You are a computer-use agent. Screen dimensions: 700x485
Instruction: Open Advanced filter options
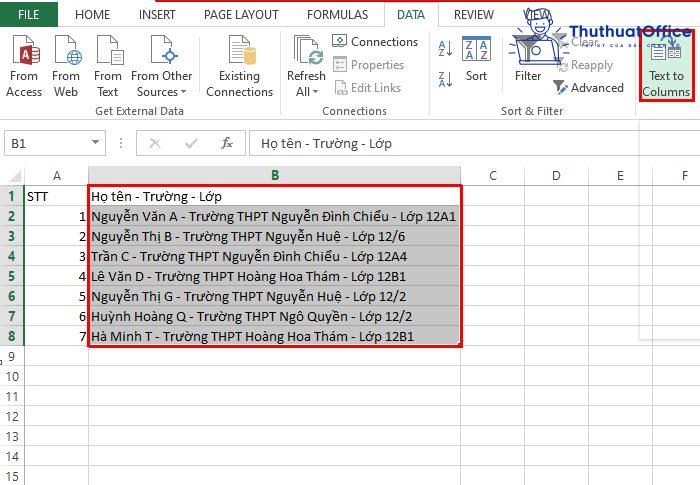pyautogui.click(x=588, y=88)
